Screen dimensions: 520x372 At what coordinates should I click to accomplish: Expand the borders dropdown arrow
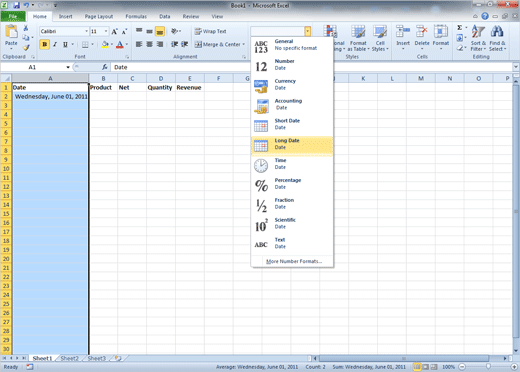click(x=93, y=44)
